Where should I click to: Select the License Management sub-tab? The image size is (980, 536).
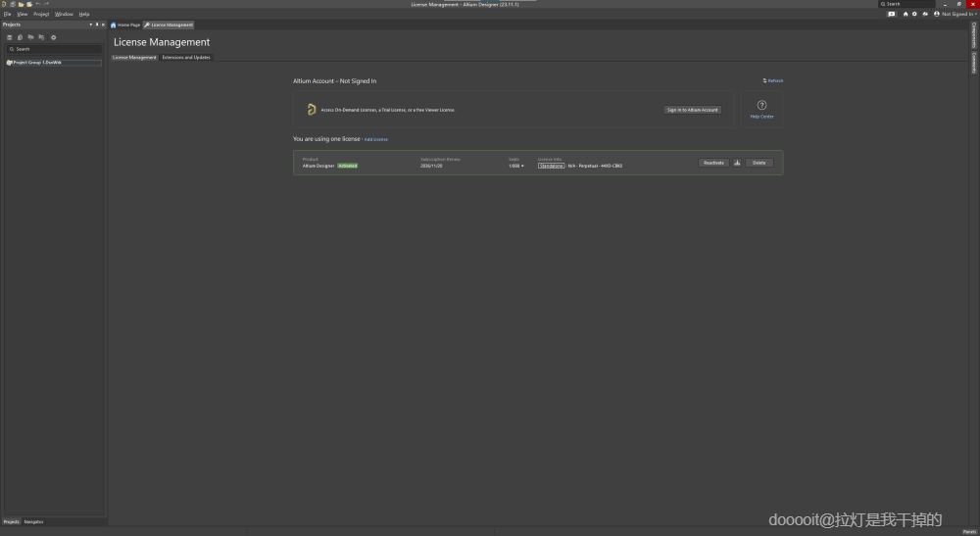point(134,58)
